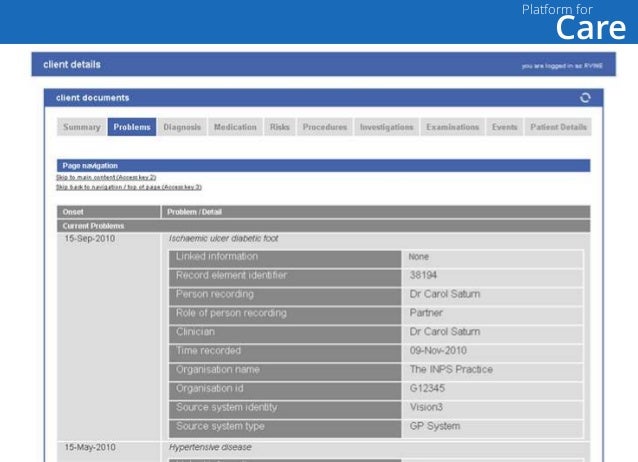Click the Source system type label
Screen dimensions: 638x462
tap(220, 426)
